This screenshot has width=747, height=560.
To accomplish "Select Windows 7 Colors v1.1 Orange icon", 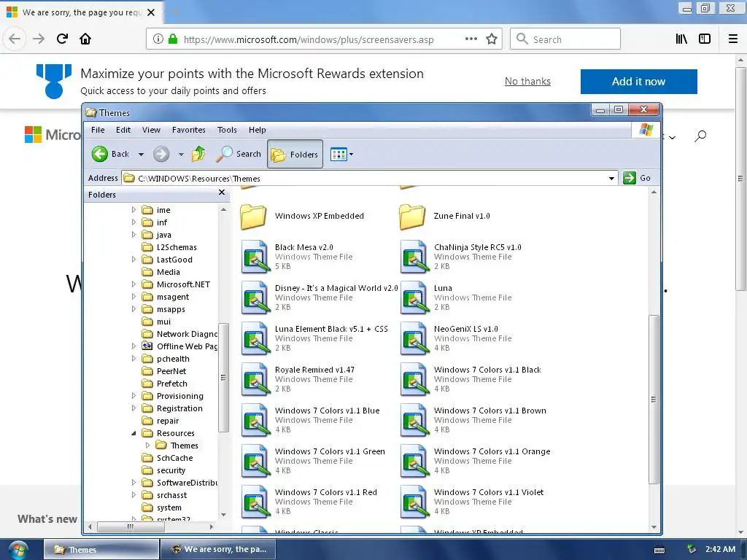I will 414,461.
